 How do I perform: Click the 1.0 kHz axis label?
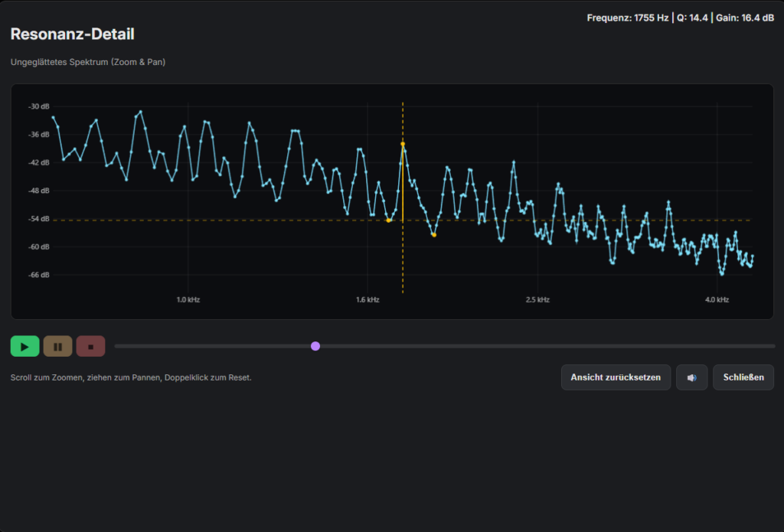pos(188,300)
